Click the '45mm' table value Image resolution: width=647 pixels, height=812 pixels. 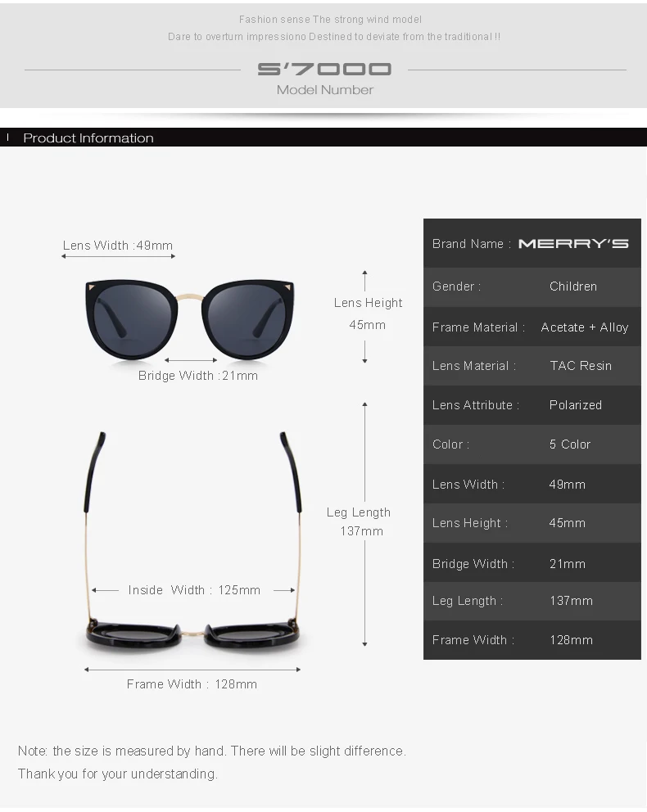click(568, 523)
